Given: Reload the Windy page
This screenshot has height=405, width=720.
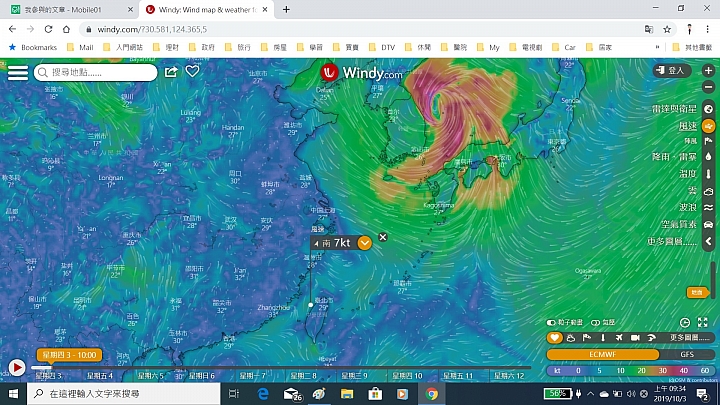Looking at the screenshot, I should coord(48,29).
